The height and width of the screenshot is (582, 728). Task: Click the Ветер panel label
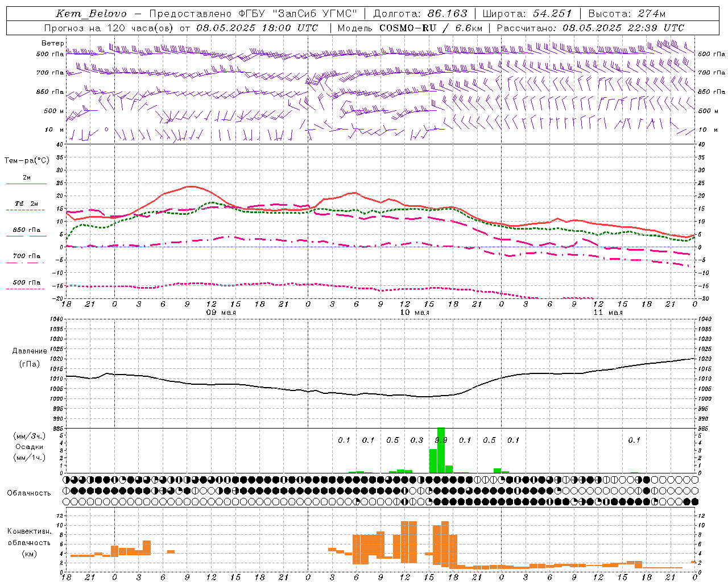(53, 43)
